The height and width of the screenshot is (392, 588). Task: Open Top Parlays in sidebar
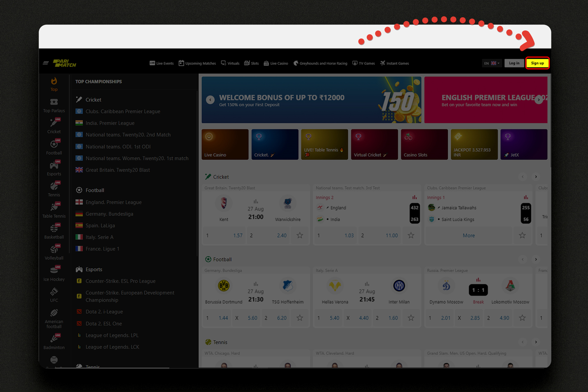pyautogui.click(x=54, y=106)
